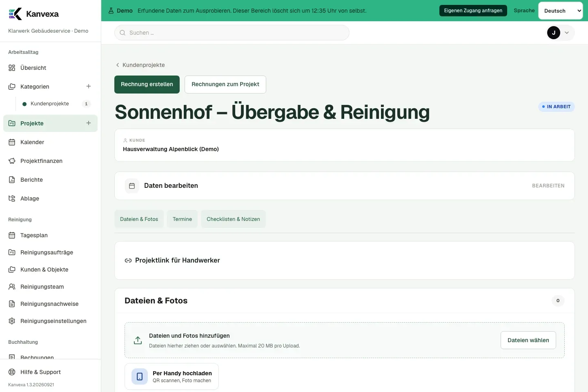The image size is (588, 392).
Task: Focus the Suchen search field
Action: pyautogui.click(x=232, y=33)
